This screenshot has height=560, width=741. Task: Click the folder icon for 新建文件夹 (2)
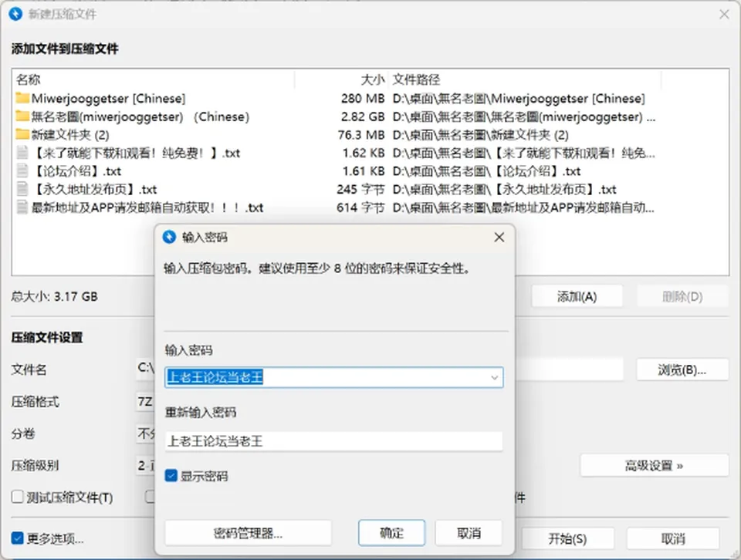[x=22, y=134]
